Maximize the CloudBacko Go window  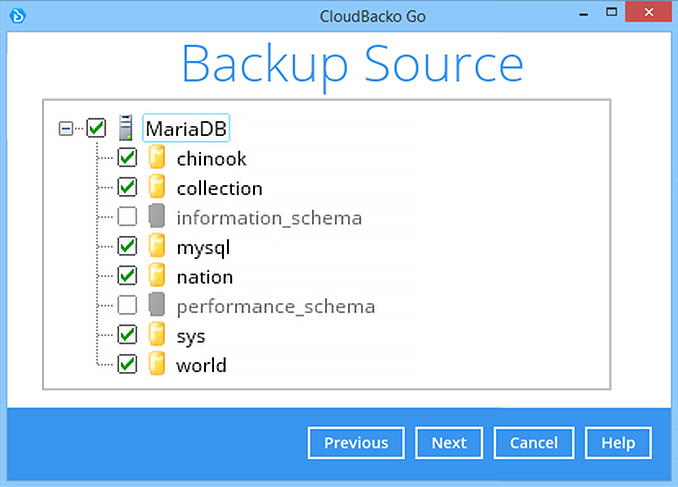611,13
